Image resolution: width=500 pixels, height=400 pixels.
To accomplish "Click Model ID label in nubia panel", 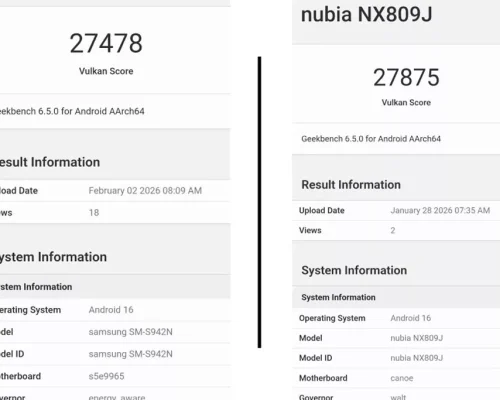I will [315, 358].
